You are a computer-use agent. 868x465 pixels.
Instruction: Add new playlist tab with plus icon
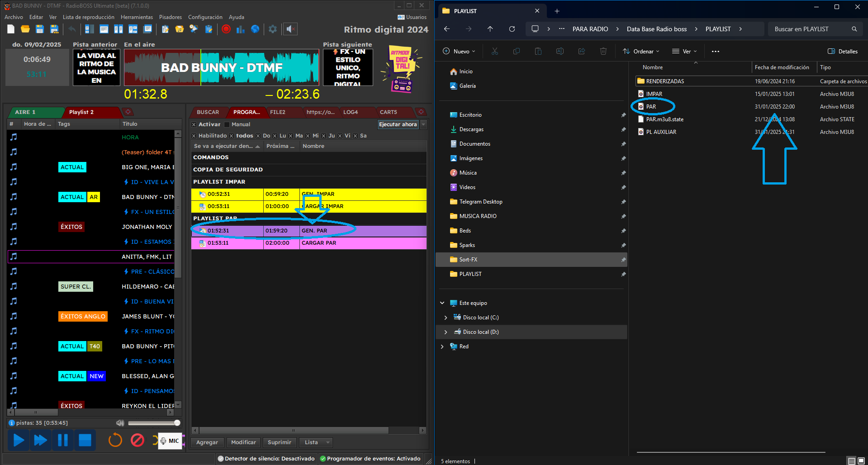pos(128,112)
